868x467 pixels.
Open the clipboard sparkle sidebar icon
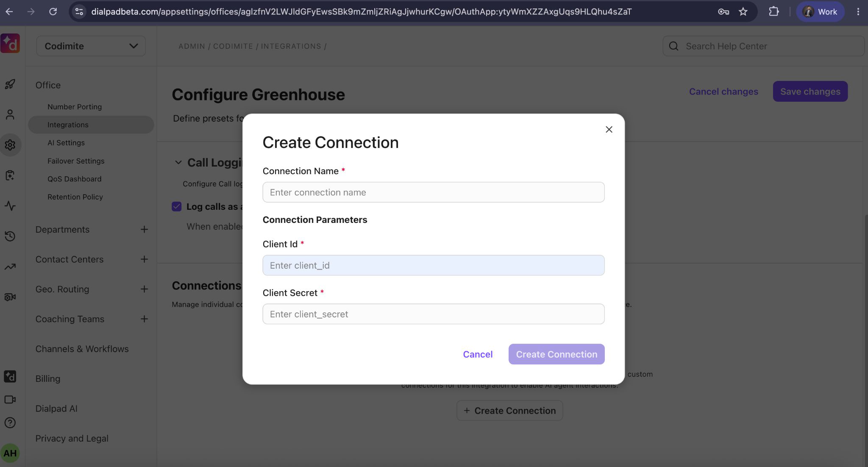pyautogui.click(x=10, y=175)
